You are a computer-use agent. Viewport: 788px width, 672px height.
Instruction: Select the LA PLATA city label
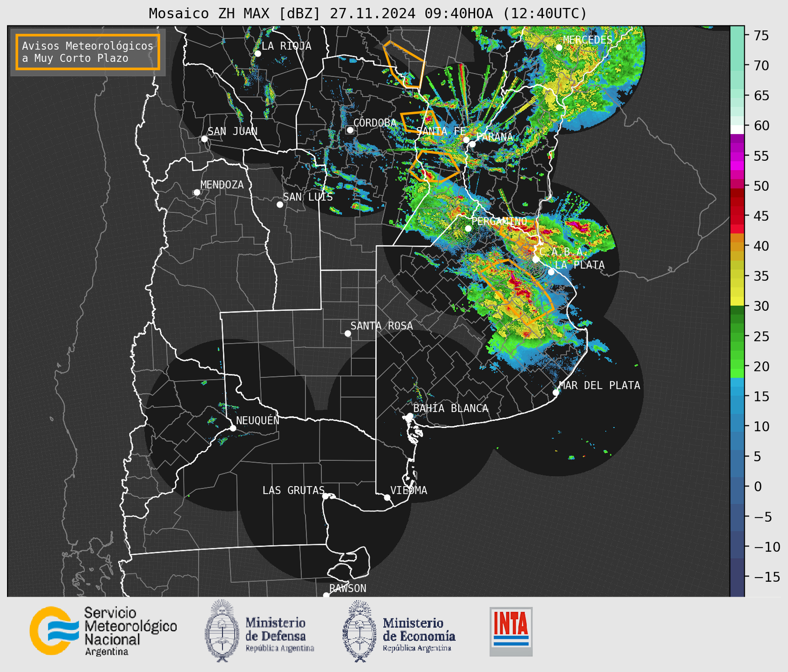pos(580,265)
